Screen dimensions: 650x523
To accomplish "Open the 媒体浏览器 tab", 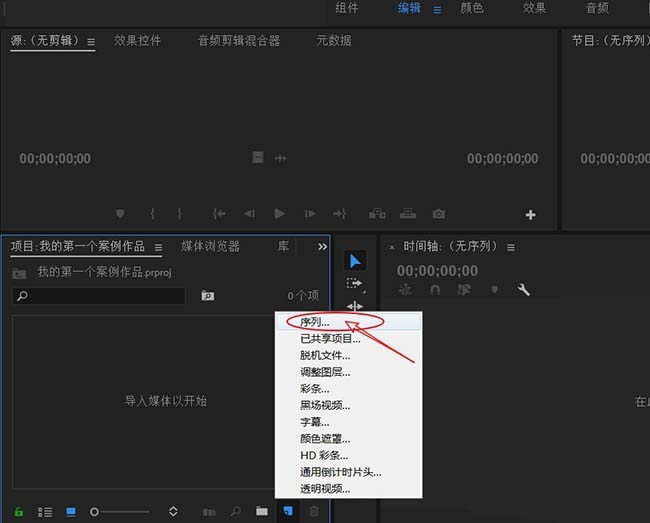I will pos(210,246).
